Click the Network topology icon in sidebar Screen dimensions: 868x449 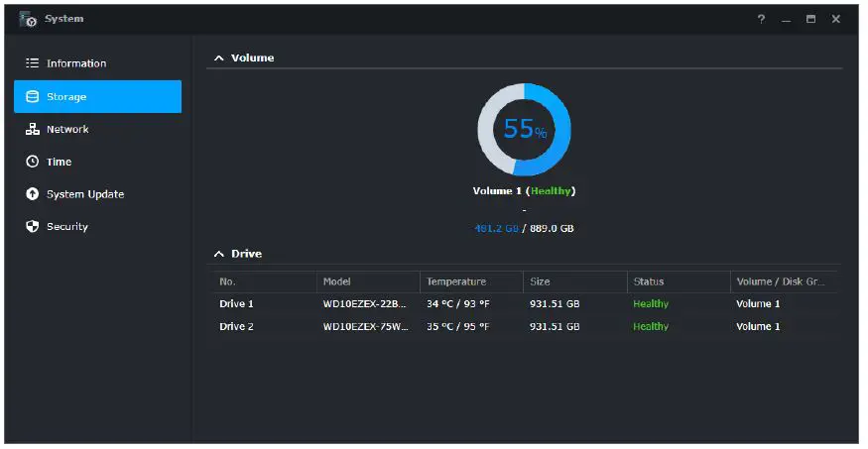pos(33,129)
